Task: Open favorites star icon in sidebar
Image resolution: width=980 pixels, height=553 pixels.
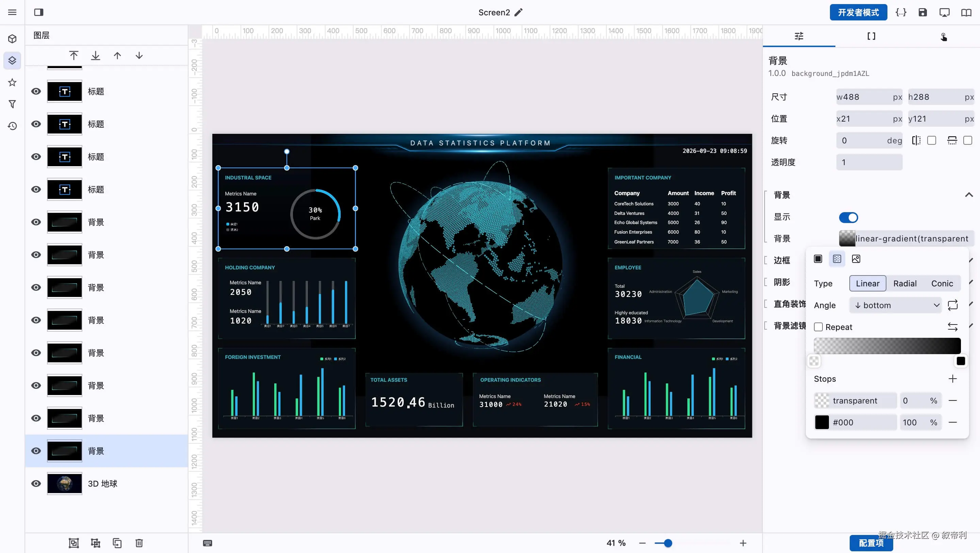Action: click(12, 82)
